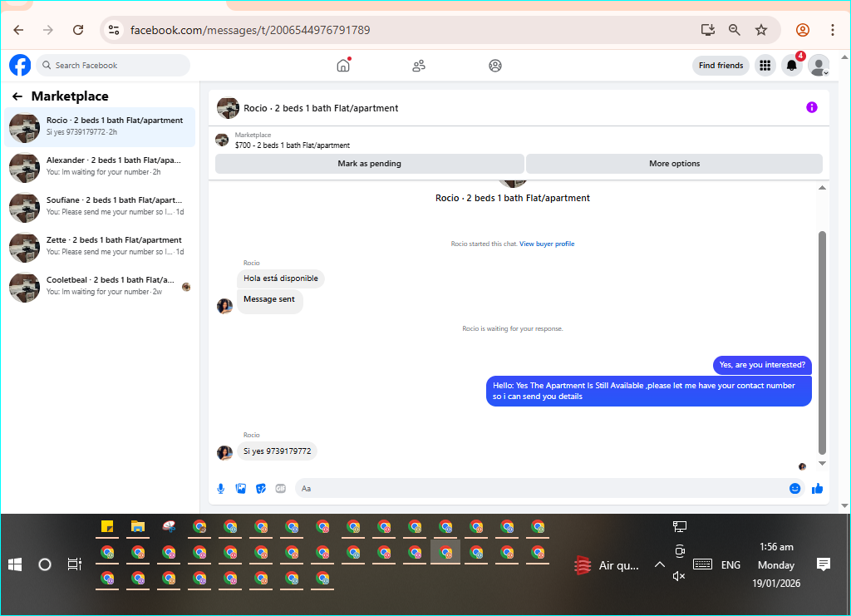Open the clock showing 1:56 am
The width and height of the screenshot is (851, 616).
tap(776, 546)
